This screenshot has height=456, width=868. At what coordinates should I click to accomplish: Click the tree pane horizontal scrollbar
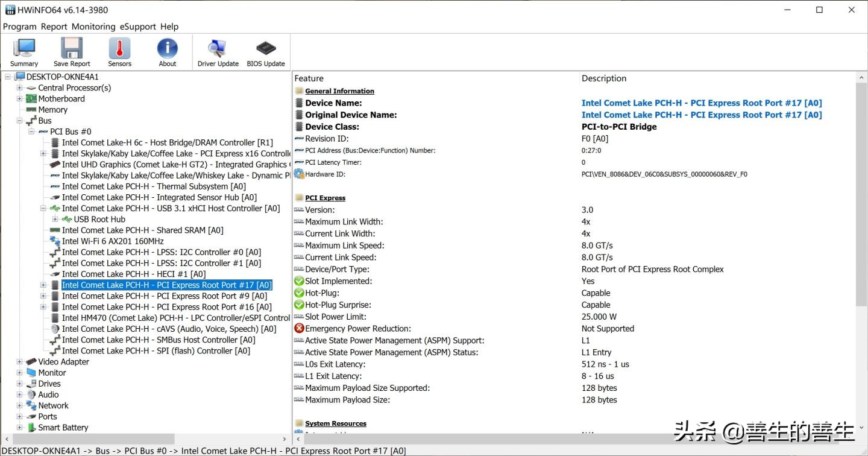click(x=90, y=439)
